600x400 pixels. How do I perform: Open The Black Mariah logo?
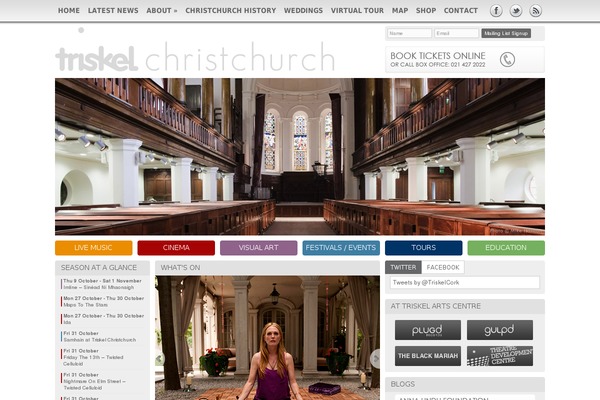[x=428, y=356]
